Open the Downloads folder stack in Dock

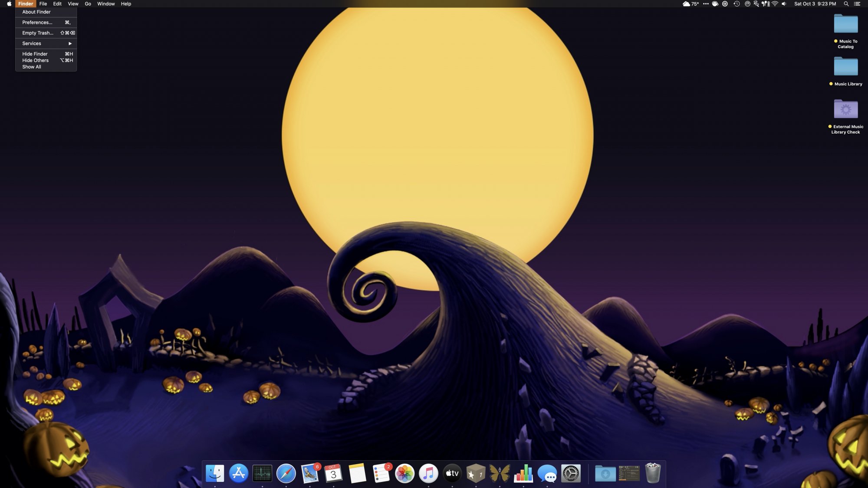[x=605, y=473]
